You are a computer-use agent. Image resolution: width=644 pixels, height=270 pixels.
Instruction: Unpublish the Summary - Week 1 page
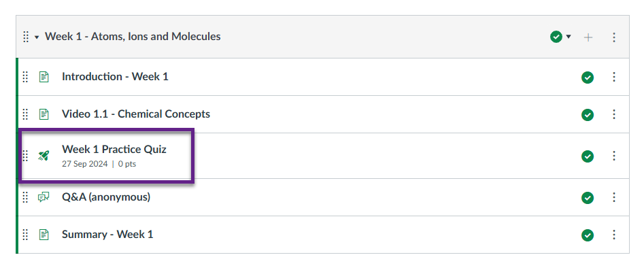(x=588, y=235)
